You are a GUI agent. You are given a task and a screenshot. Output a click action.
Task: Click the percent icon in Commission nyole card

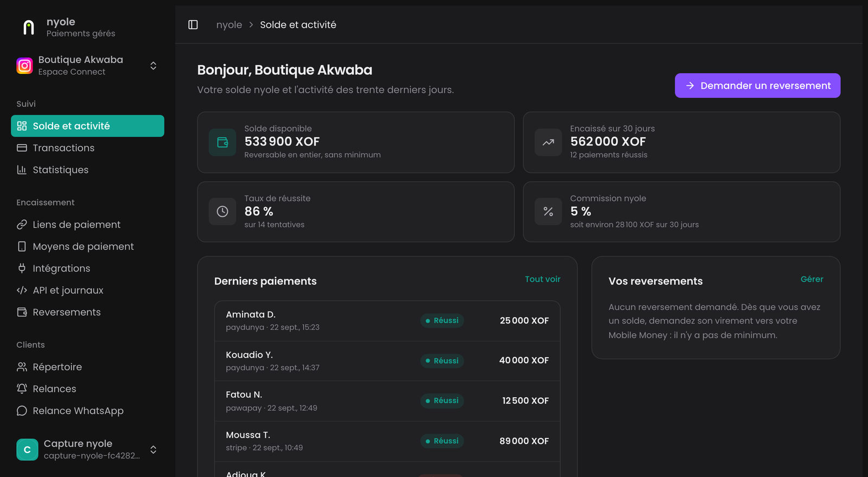point(548,212)
